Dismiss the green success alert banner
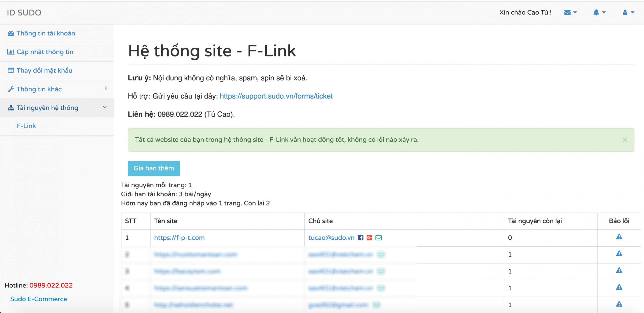The height and width of the screenshot is (313, 644). (x=625, y=140)
